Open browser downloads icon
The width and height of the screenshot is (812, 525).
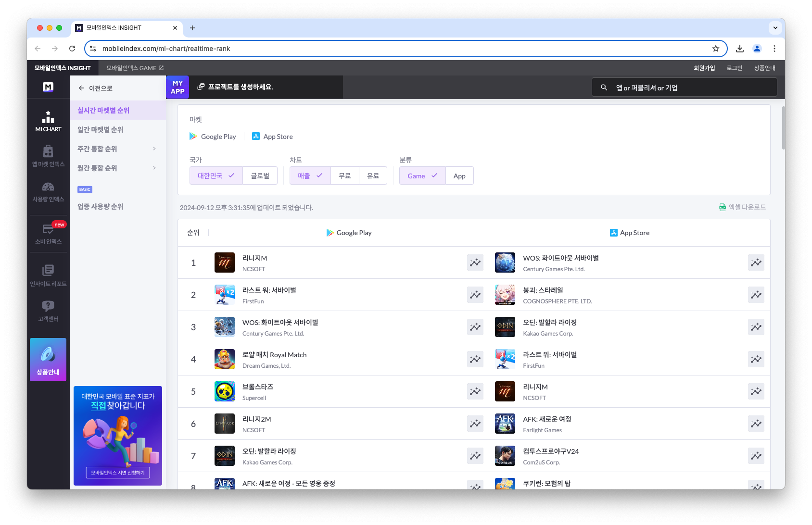coord(740,49)
